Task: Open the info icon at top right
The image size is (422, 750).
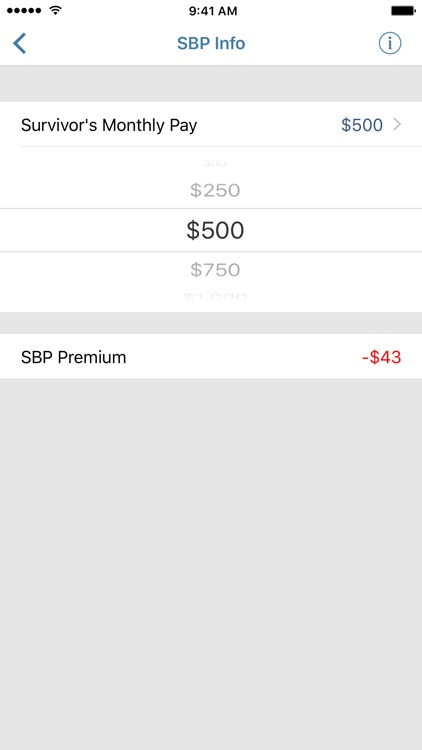Action: [x=390, y=44]
